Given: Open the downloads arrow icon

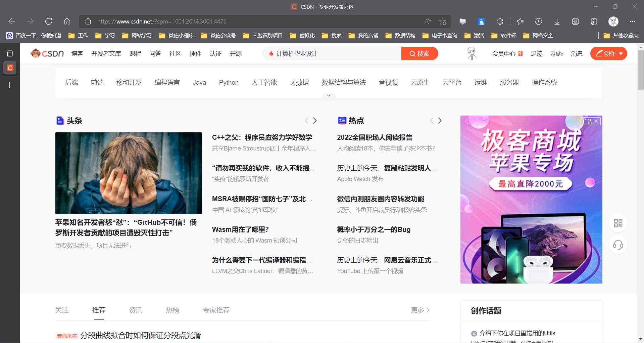Looking at the screenshot, I should click(x=557, y=22).
